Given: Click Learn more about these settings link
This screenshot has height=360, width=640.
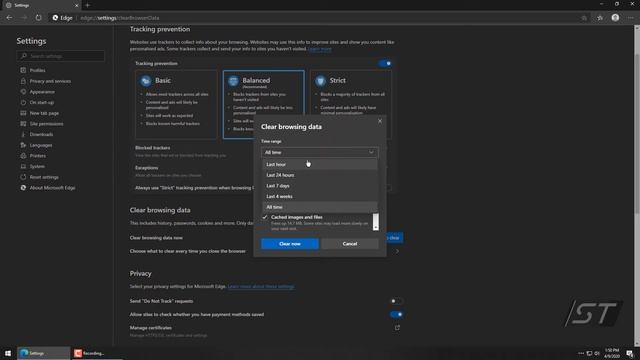Looking at the screenshot, I should pyautogui.click(x=261, y=287).
